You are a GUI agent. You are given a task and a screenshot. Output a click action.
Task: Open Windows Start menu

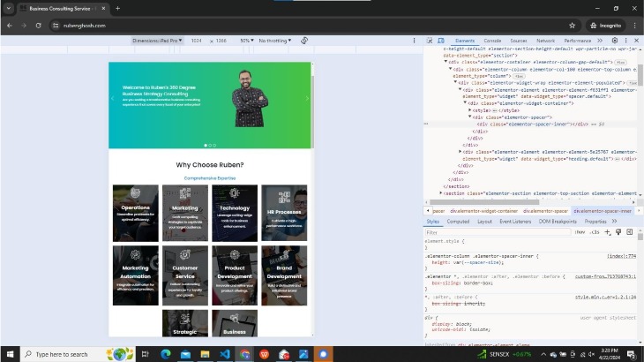coord(10,354)
